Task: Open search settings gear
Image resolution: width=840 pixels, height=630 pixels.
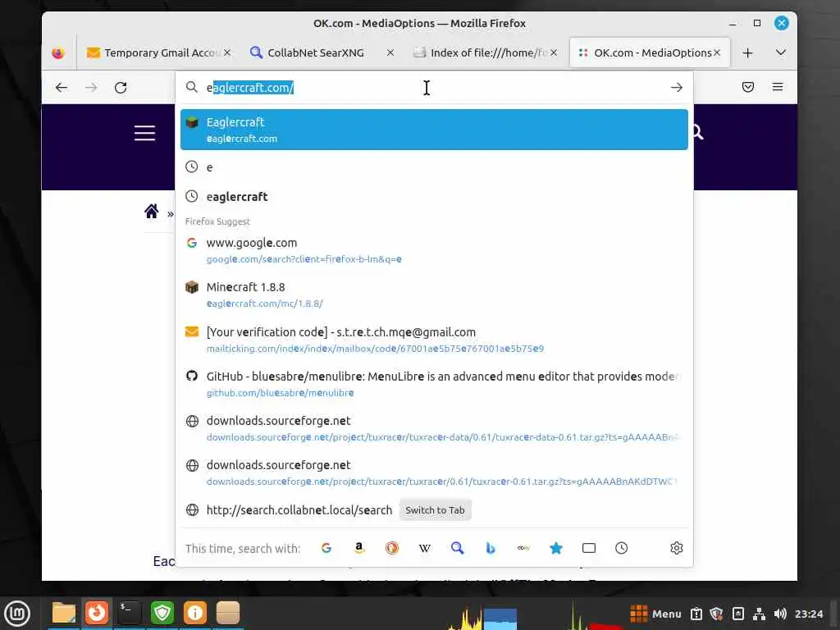Action: click(677, 548)
